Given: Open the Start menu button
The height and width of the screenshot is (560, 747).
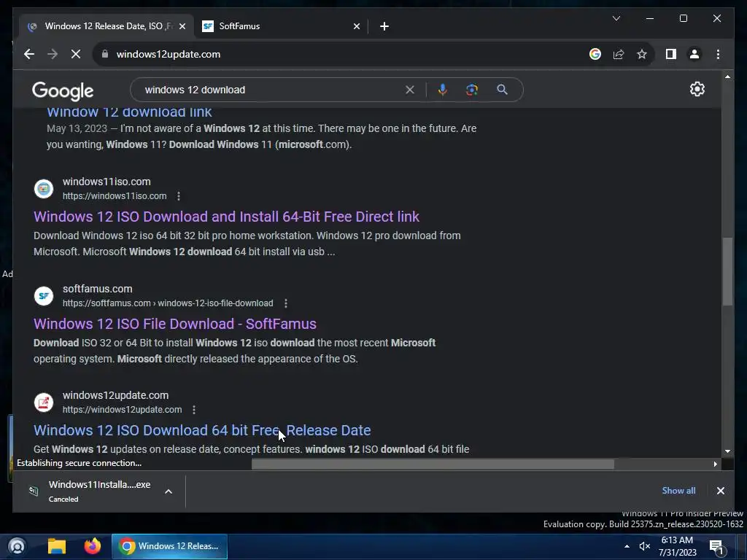Looking at the screenshot, I should [x=17, y=546].
